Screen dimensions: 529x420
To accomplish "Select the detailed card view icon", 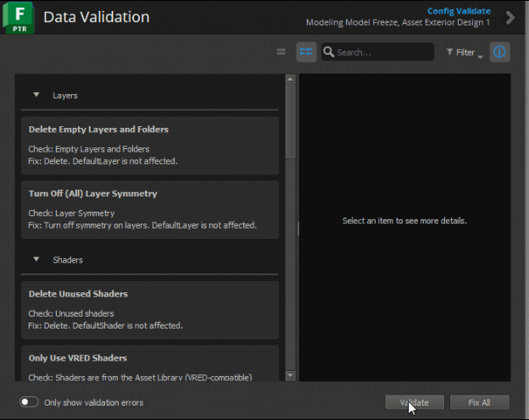I will tap(306, 52).
